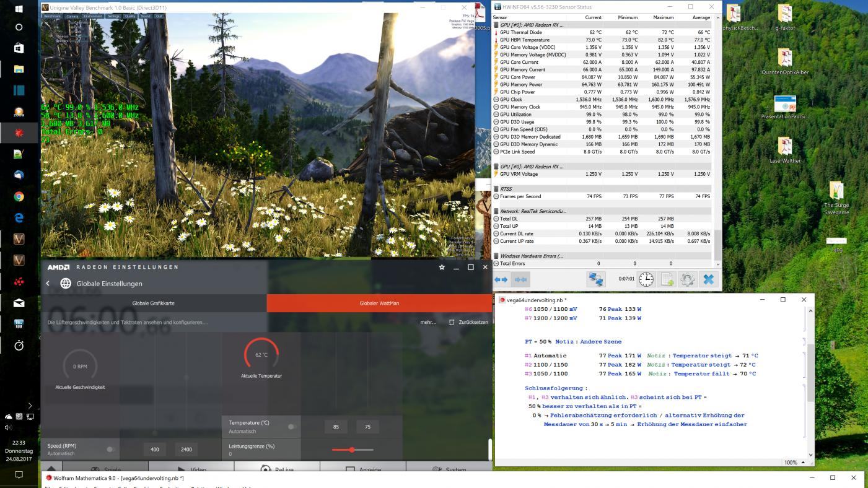Screen dimensions: 868x488
Task: Click the 85 temperature limit field
Action: pyautogui.click(x=336, y=427)
